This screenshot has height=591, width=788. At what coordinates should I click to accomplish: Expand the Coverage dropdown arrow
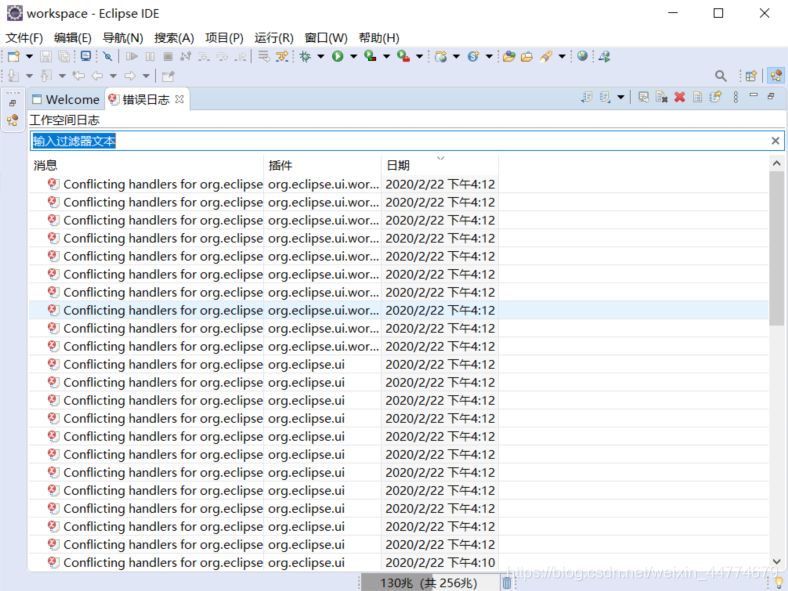coord(386,56)
